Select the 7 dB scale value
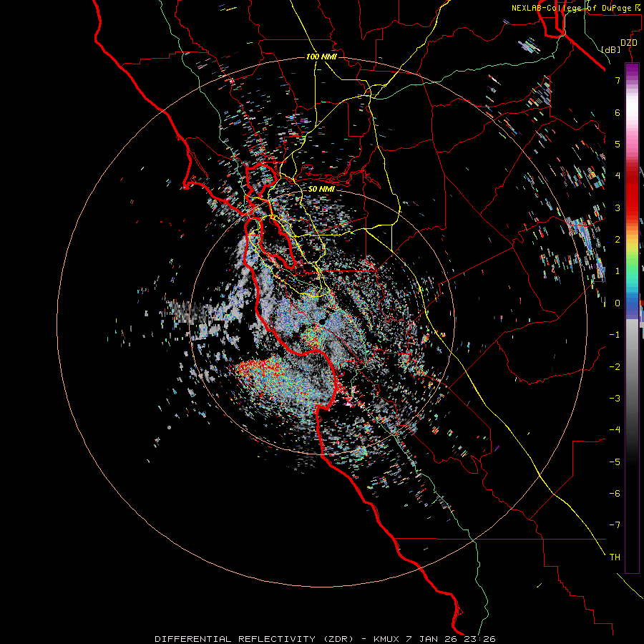644x644 pixels. [x=618, y=80]
